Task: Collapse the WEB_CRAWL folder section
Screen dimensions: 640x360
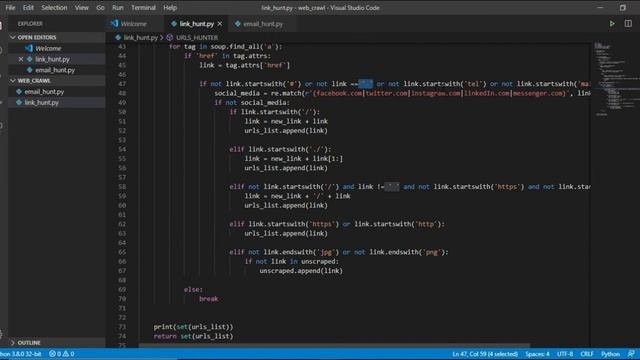Action: [x=57, y=81]
